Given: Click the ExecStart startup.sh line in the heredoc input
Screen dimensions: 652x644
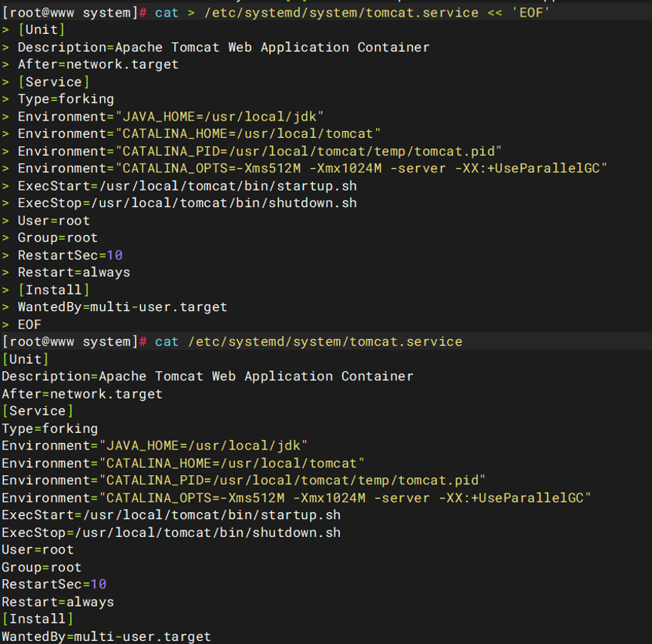Looking at the screenshot, I should (187, 186).
